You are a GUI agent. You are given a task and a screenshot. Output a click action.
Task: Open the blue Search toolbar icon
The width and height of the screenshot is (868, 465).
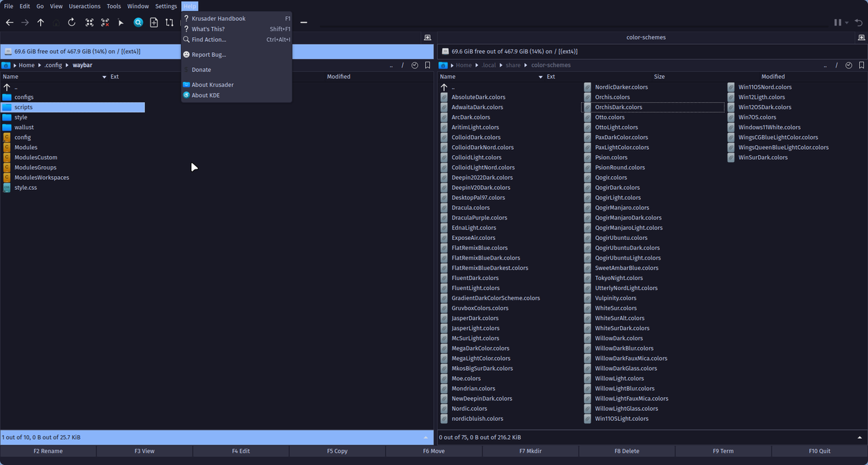tap(138, 22)
